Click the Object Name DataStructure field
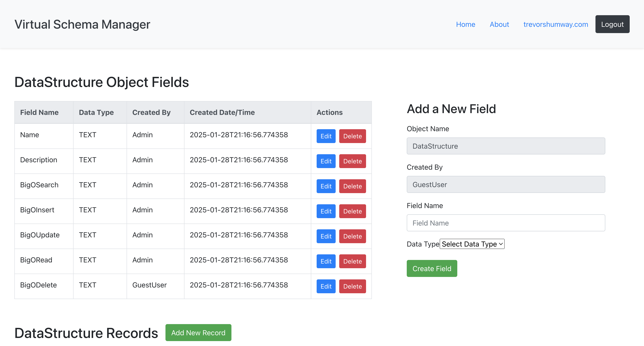 [x=506, y=146]
